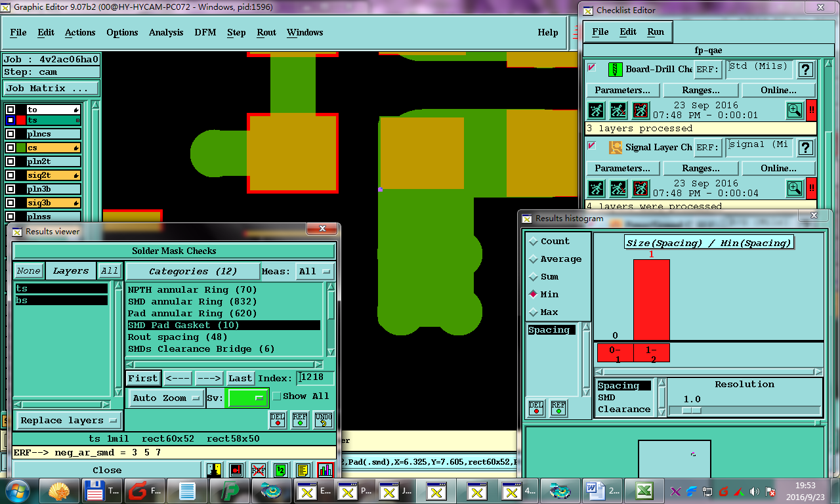
Task: Open Board-Drill Checks results magnifier icon
Action: pyautogui.click(x=794, y=110)
